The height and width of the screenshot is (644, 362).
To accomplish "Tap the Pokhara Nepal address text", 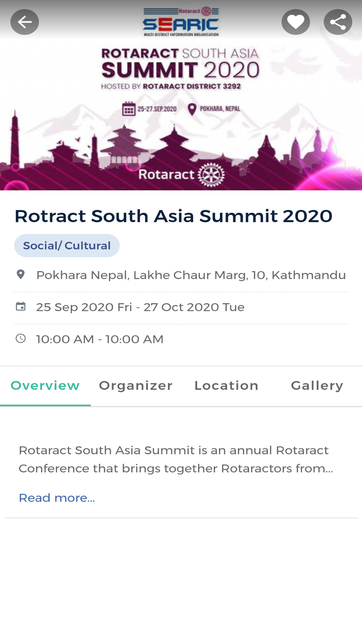I will [x=191, y=275].
